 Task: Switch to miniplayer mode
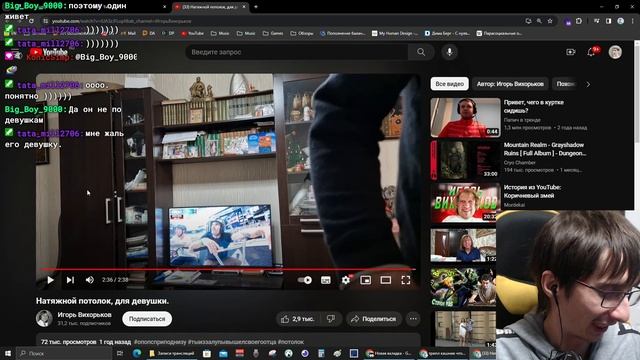tap(365, 280)
